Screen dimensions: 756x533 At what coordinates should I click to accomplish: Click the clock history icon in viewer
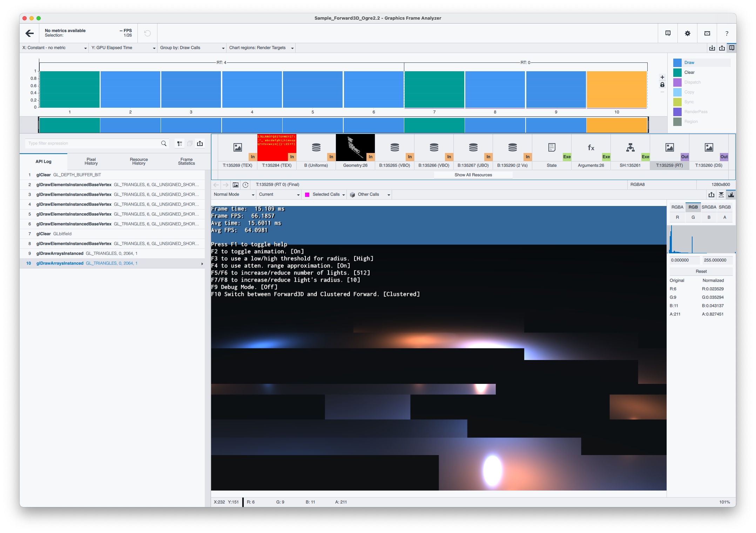pyautogui.click(x=245, y=185)
